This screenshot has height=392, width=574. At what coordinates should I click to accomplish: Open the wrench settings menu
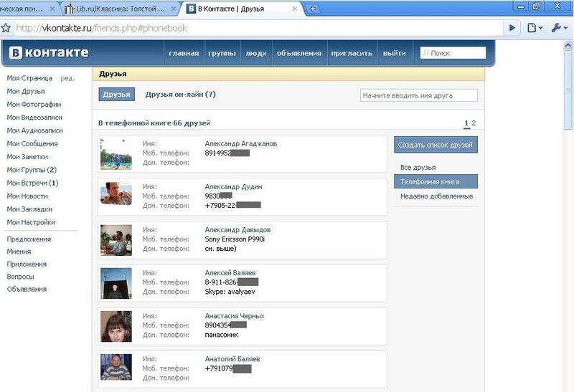(x=559, y=28)
